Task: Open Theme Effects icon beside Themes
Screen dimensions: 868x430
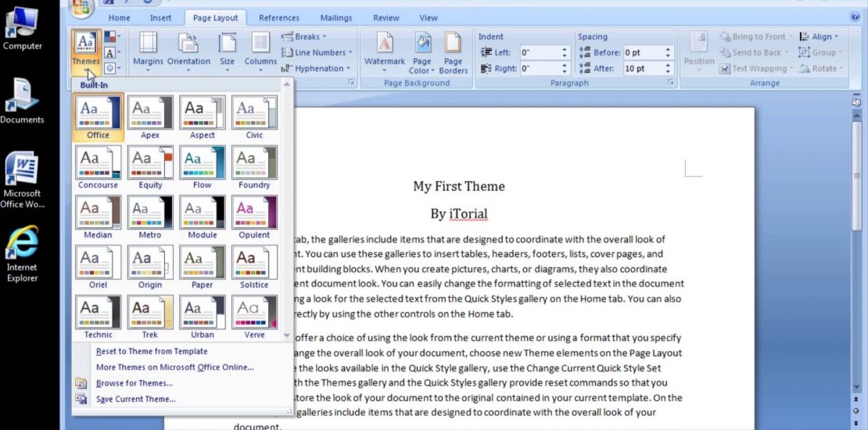Action: coord(113,68)
